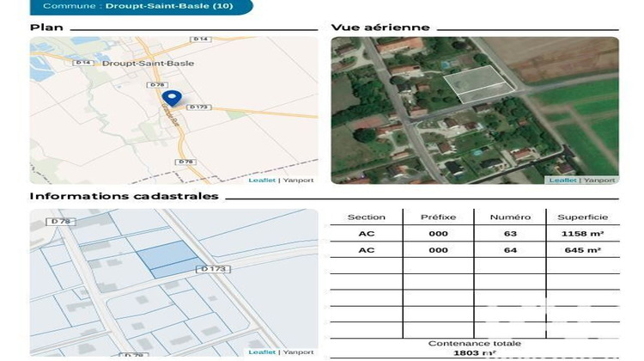This screenshot has height=361, width=644.
Task: Click the parcel number 63 cell
Action: click(510, 234)
